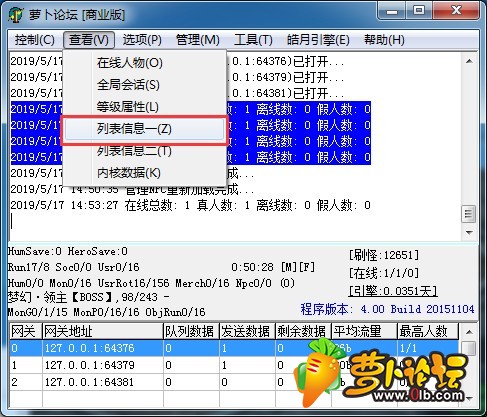
Task: Open the 帮助(H) menu
Action: coord(384,40)
